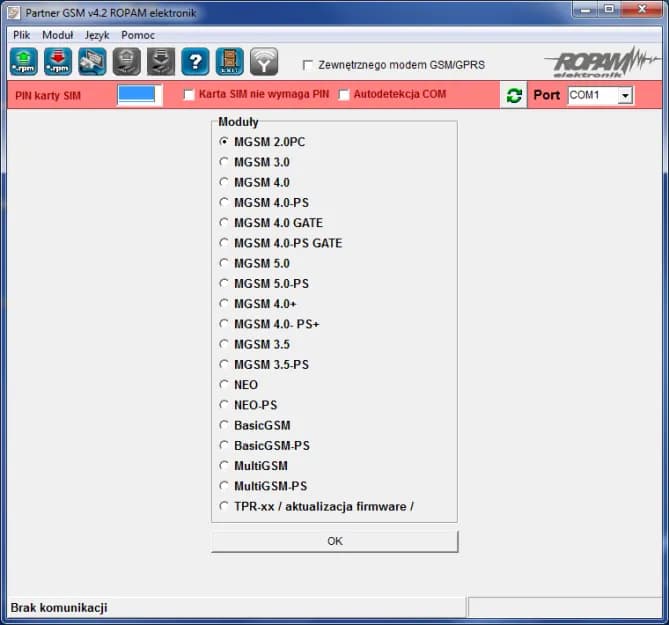Click the PIN karty SIM input field

pos(137,95)
